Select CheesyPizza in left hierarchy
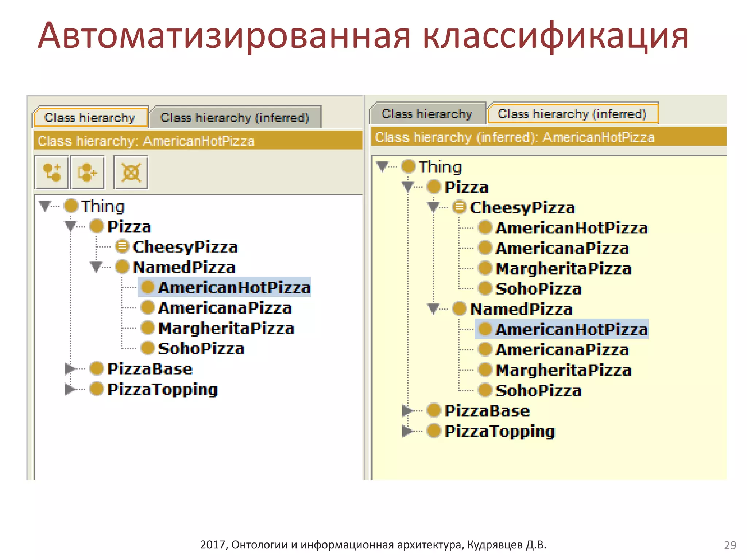The width and height of the screenshot is (747, 560). pyautogui.click(x=185, y=247)
